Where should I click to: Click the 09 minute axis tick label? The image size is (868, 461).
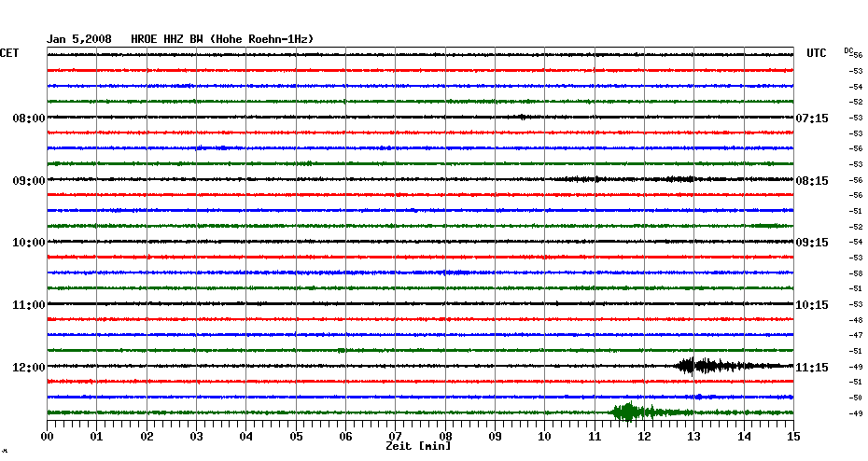point(495,437)
